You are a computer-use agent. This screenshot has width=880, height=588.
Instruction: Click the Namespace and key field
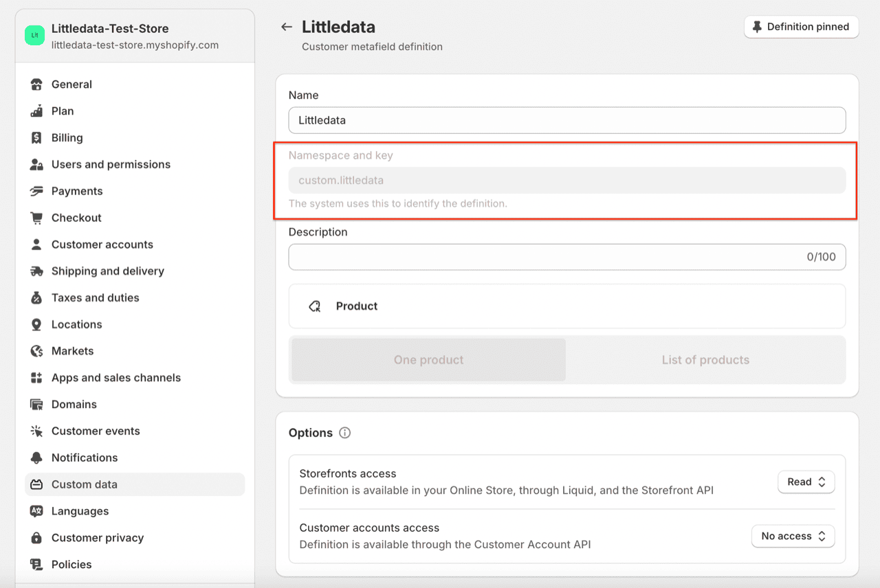[567, 181]
